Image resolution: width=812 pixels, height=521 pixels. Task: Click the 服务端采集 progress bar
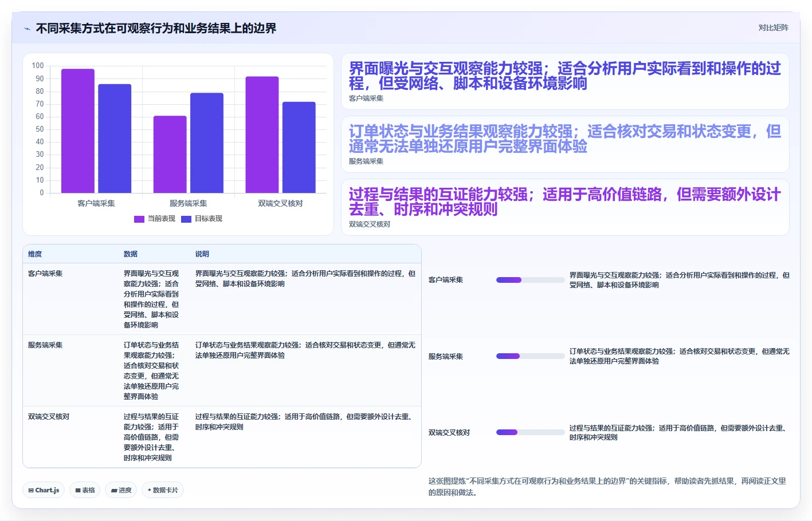531,356
